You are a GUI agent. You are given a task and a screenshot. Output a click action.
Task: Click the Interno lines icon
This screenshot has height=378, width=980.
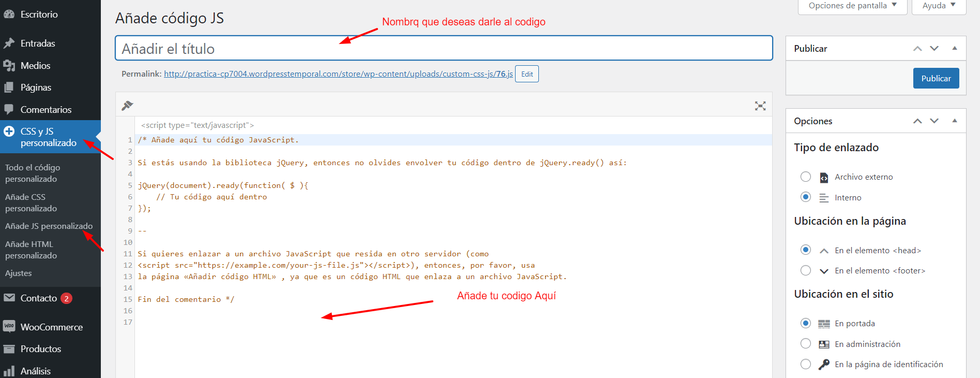point(824,198)
